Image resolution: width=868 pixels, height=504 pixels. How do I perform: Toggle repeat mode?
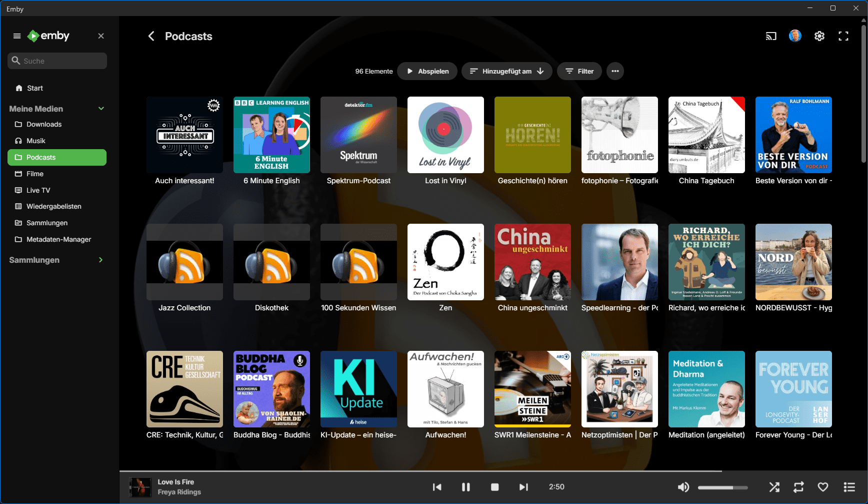(x=798, y=487)
